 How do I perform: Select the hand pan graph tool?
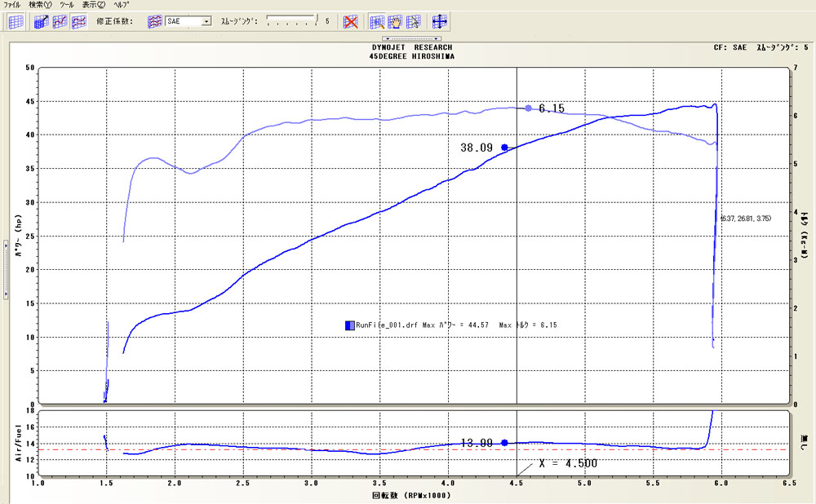(395, 22)
